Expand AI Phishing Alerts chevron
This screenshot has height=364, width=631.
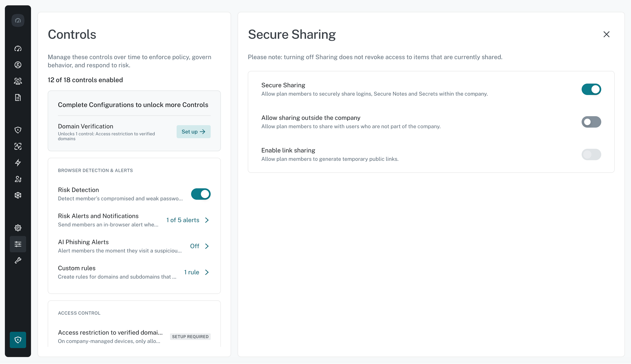point(207,246)
